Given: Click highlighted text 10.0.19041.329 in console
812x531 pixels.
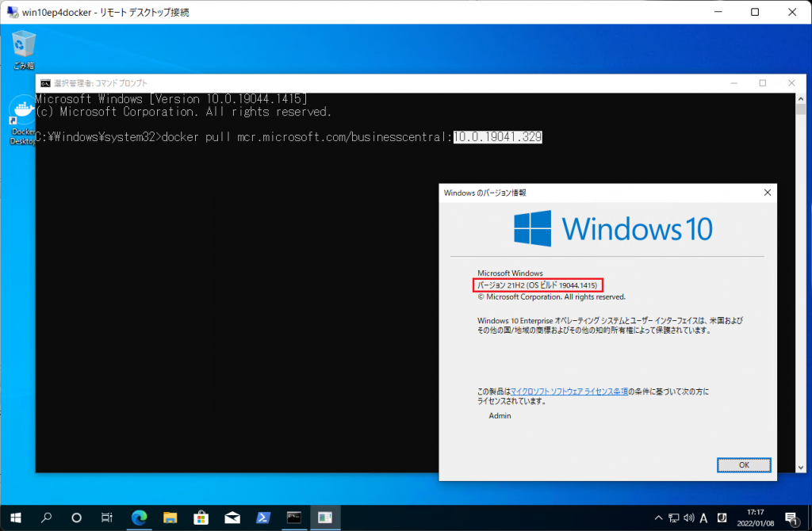Looking at the screenshot, I should (498, 137).
